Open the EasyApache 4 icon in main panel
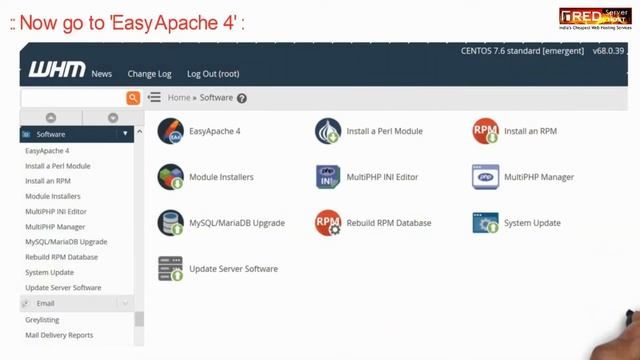 point(171,131)
